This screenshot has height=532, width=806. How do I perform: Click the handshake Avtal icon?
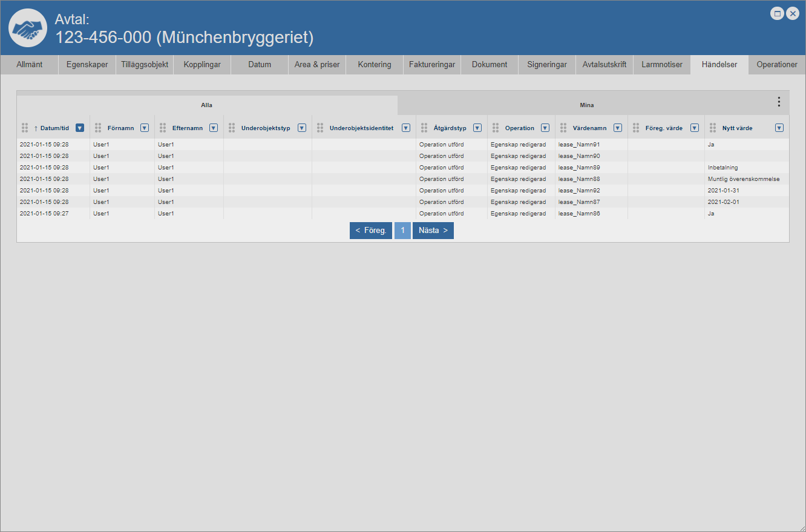(x=28, y=28)
